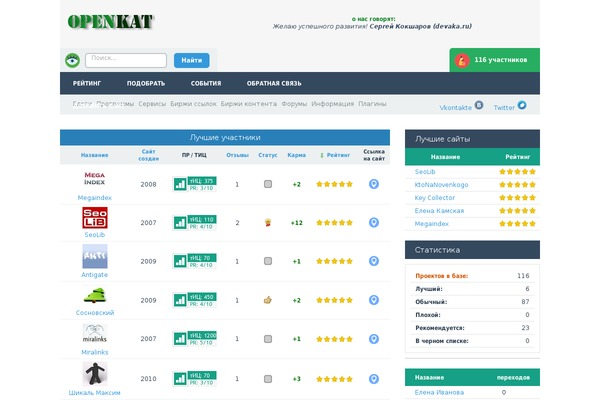Click the OPENKAT logo
Viewport: 600px width, 400px height.
click(x=110, y=22)
